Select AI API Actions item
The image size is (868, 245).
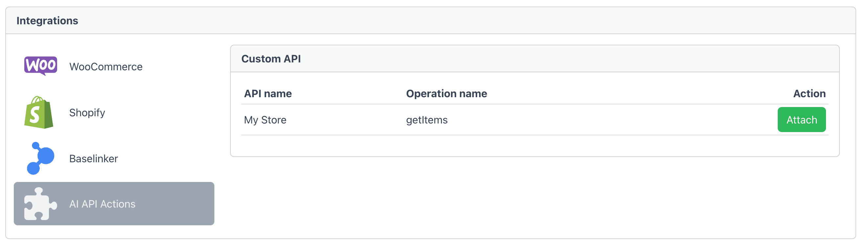[102, 204]
